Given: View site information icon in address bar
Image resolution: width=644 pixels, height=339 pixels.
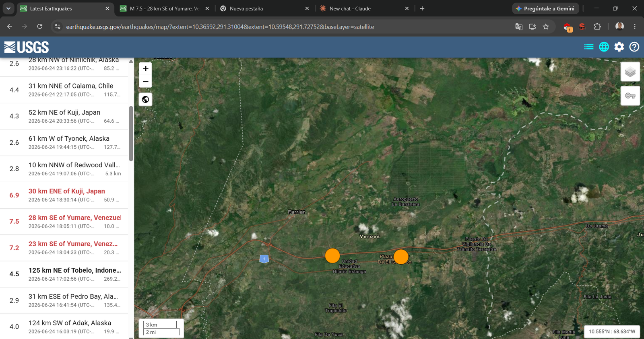Looking at the screenshot, I should pos(58,27).
